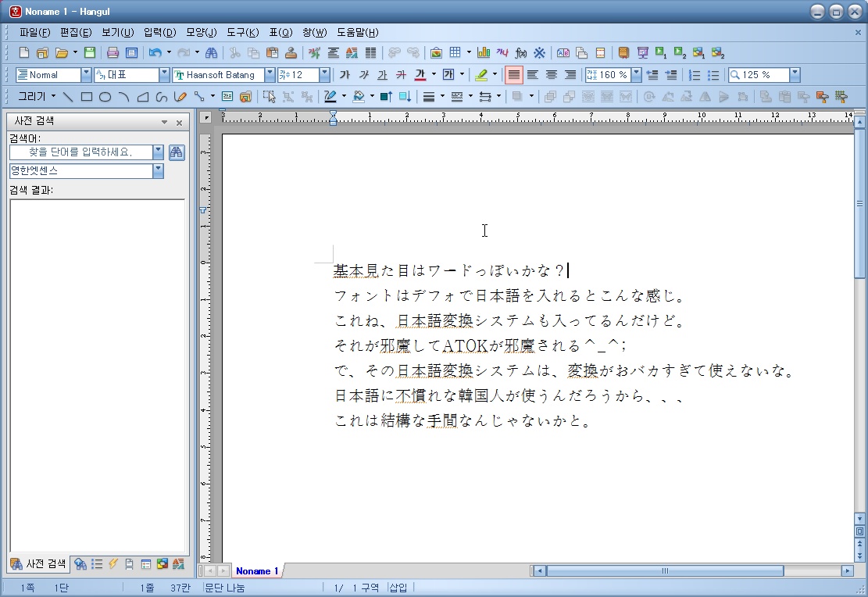This screenshot has width=868, height=597.
Task: Click the Insert Chart bar icon
Action: coord(484,52)
